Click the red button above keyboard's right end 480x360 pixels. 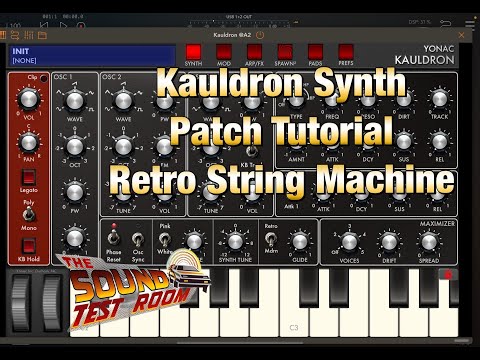448,275
